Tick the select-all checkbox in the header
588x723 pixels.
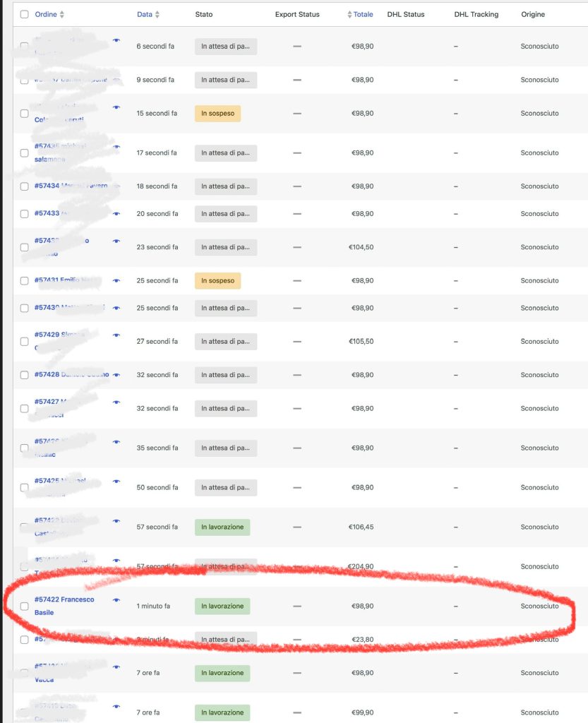pyautogui.click(x=25, y=14)
